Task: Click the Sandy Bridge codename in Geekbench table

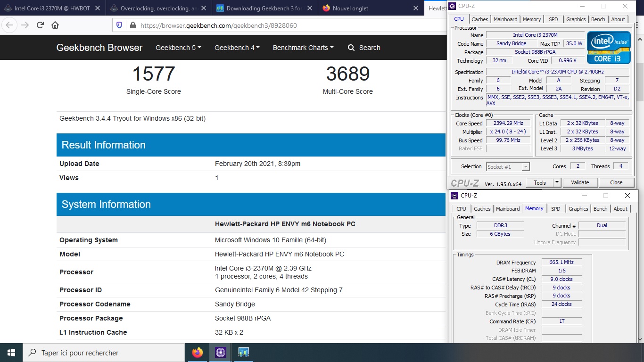Action: coord(235,304)
